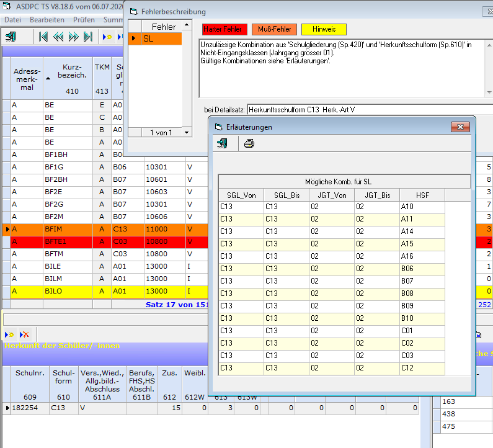This screenshot has width=493, height=448.
Task: Open the Datei menu
Action: (13, 20)
